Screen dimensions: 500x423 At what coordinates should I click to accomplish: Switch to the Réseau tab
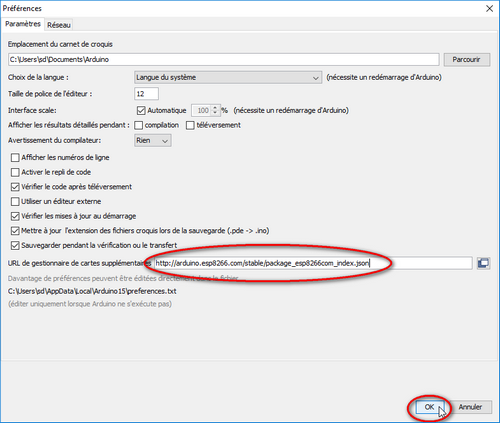(59, 25)
